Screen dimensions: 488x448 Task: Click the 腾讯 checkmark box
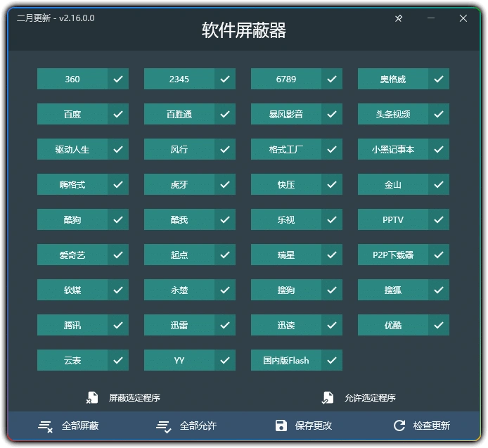point(118,326)
